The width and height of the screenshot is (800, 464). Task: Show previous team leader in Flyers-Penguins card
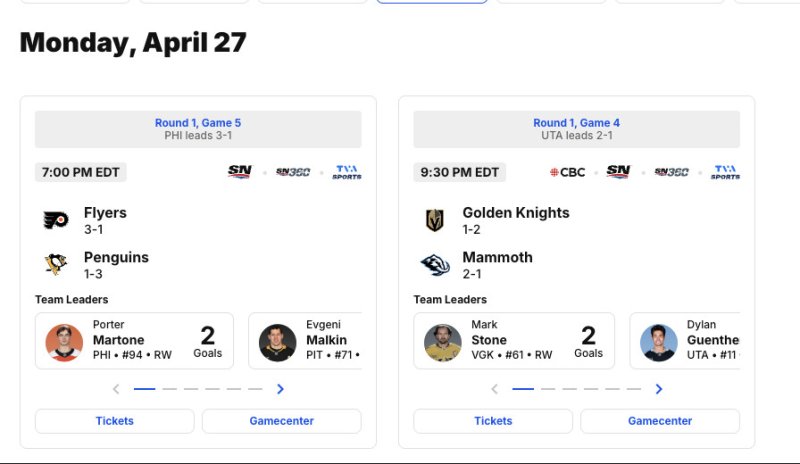click(x=116, y=389)
